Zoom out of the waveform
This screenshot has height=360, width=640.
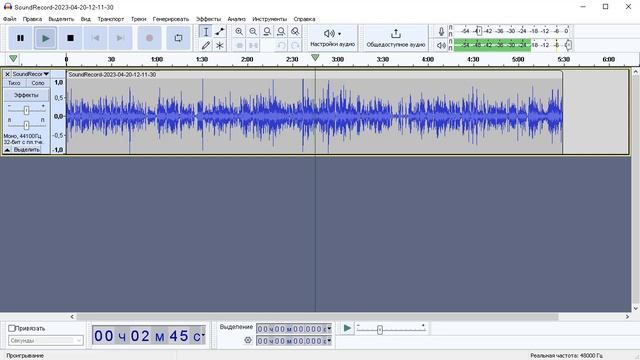[253, 31]
